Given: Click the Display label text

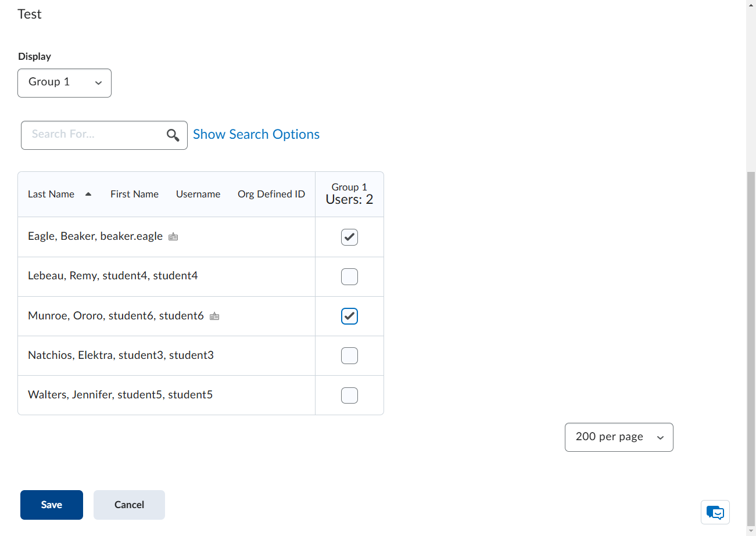Looking at the screenshot, I should tap(34, 56).
